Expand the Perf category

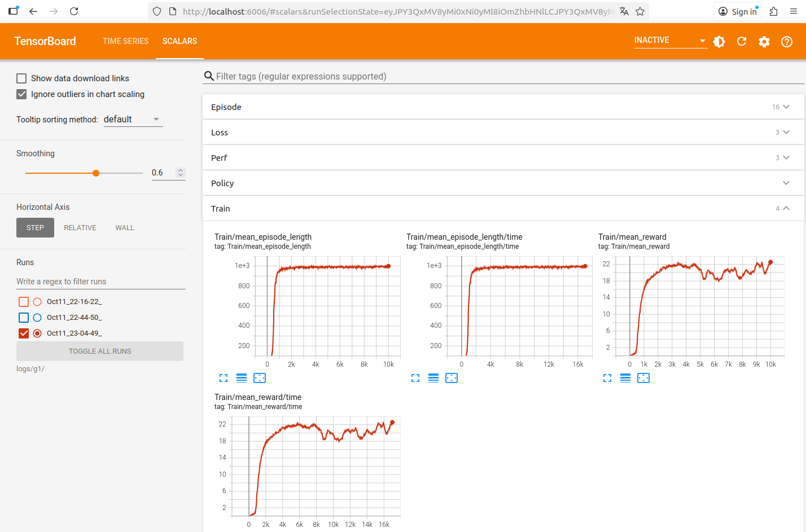503,158
